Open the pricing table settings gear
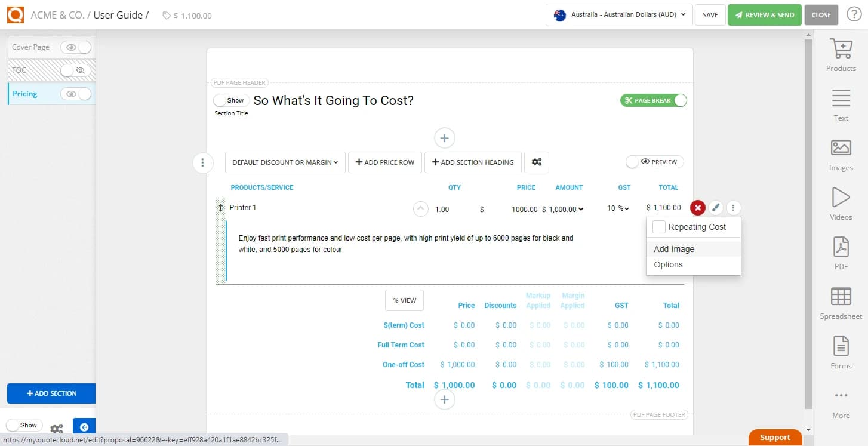 coord(536,162)
